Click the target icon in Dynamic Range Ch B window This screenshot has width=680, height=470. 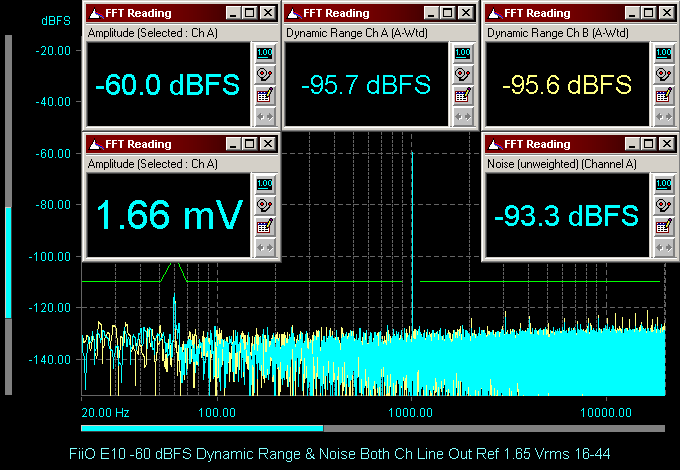click(x=664, y=75)
